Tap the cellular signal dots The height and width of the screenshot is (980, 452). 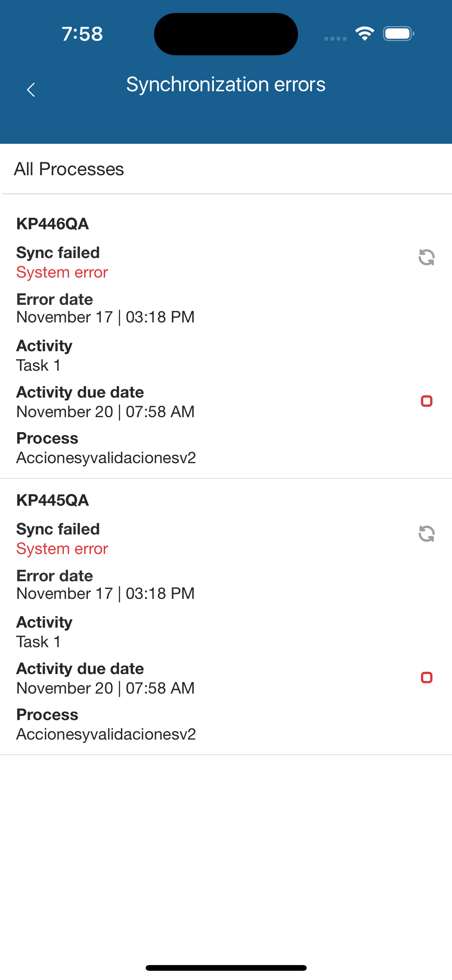335,38
